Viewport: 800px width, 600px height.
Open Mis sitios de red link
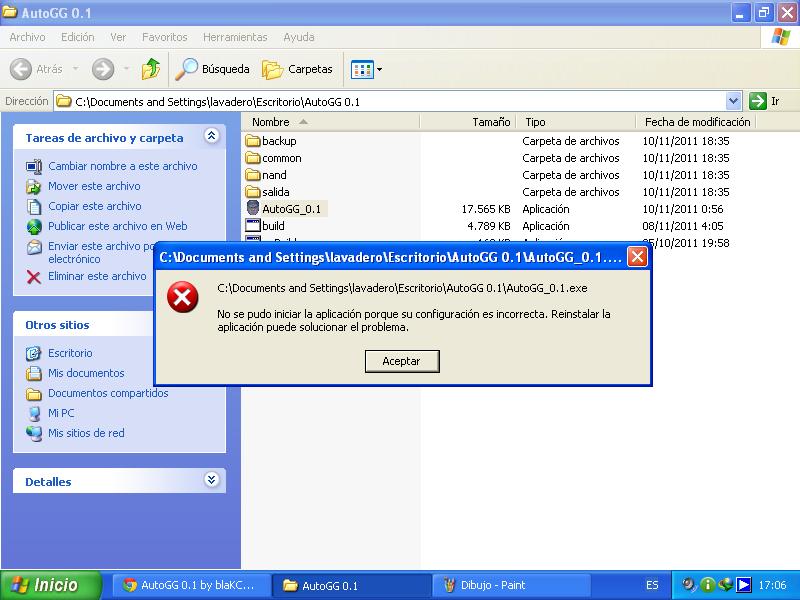(86, 433)
